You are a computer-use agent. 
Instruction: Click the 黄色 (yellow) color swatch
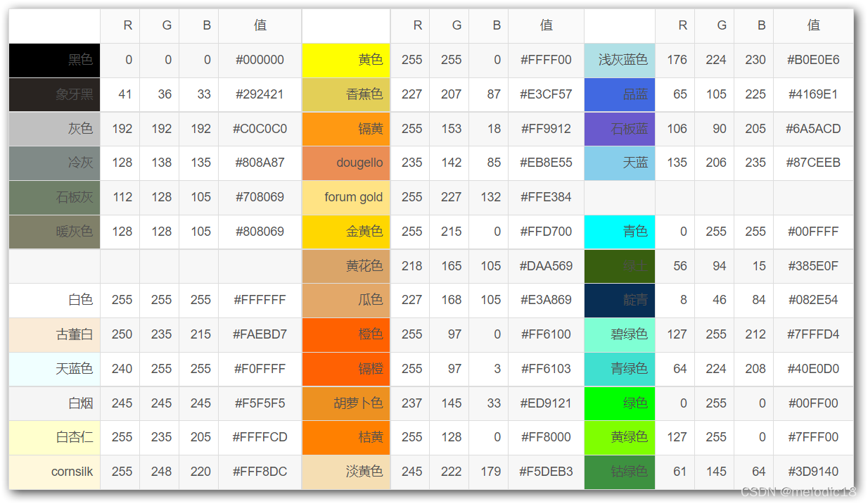point(345,60)
